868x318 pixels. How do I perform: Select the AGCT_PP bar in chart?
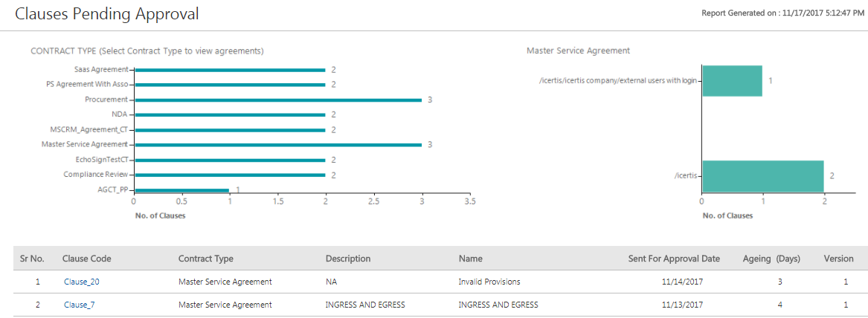click(x=181, y=190)
